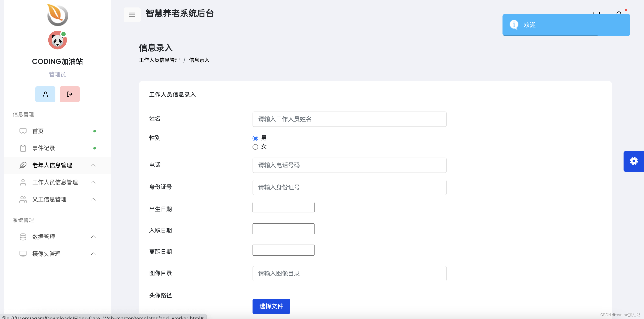Click the CODING加油站 username text
644x319 pixels.
58,62
